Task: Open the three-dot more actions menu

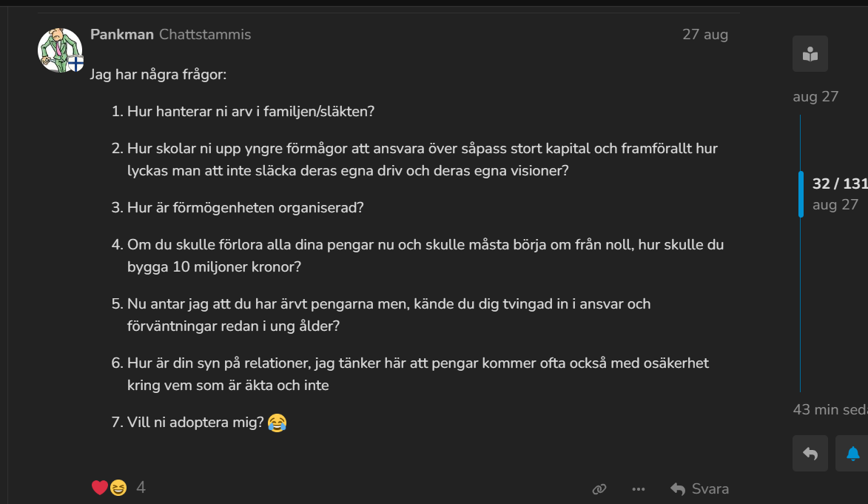Action: 639,488
